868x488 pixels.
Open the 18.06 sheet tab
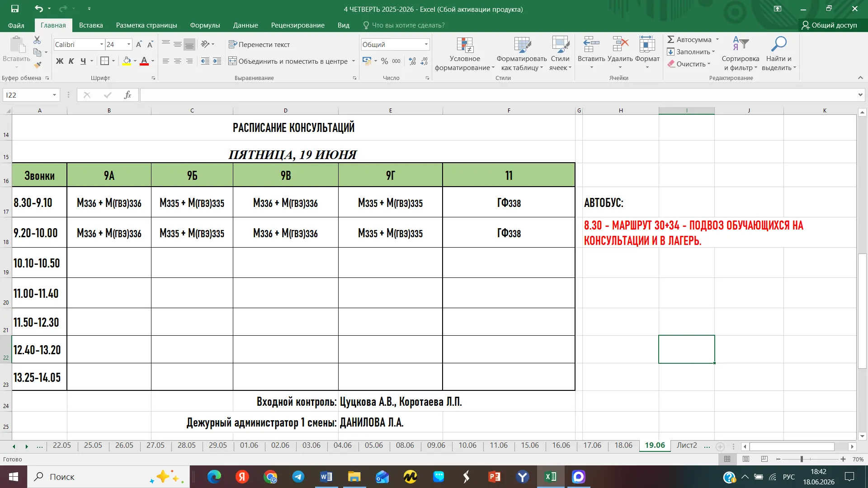[623, 445]
